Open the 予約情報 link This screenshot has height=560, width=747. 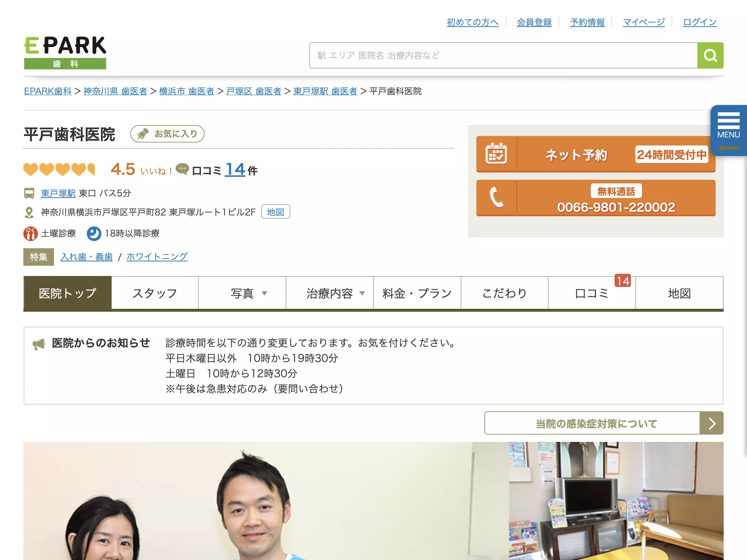588,22
